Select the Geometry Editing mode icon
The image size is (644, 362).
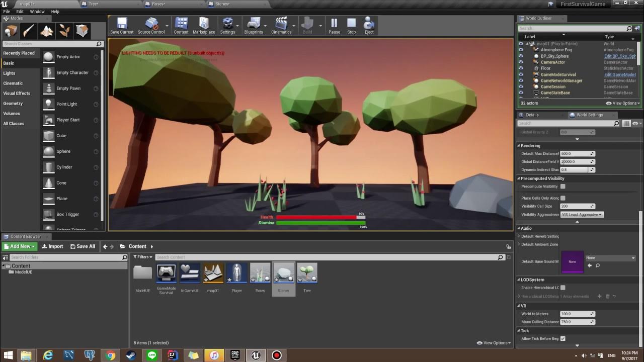(x=83, y=31)
